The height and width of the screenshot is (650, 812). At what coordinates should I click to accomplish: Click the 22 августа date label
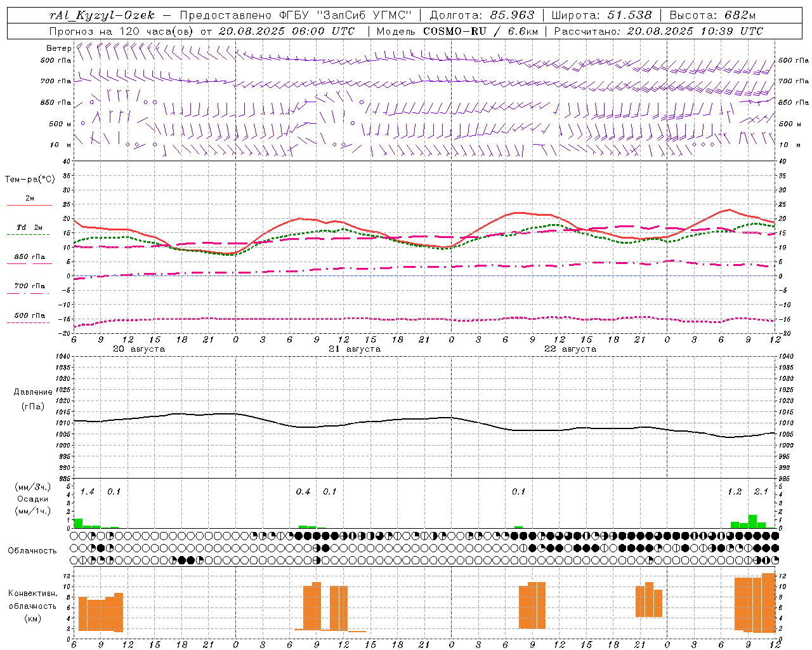click(570, 349)
